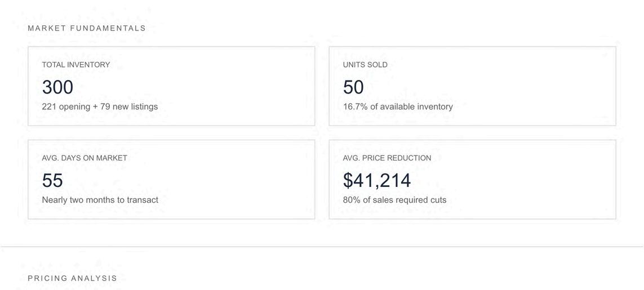Click the Avg. Price Reduction label

pyautogui.click(x=387, y=158)
